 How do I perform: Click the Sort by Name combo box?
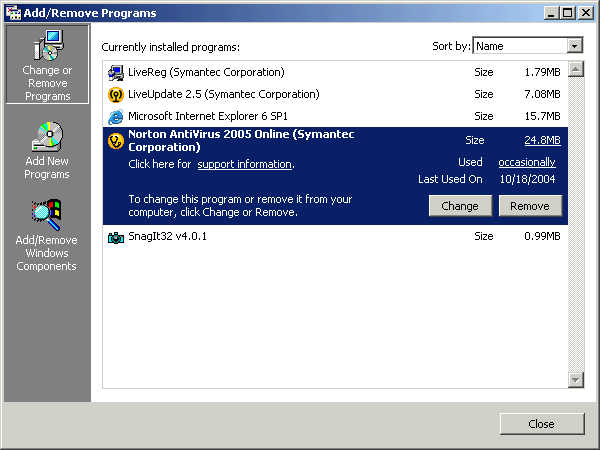519,46
